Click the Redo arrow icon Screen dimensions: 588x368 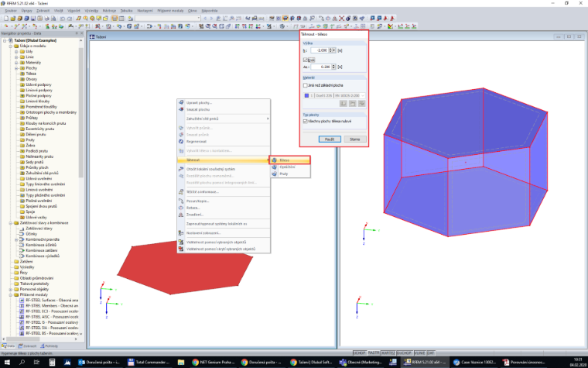point(70,18)
